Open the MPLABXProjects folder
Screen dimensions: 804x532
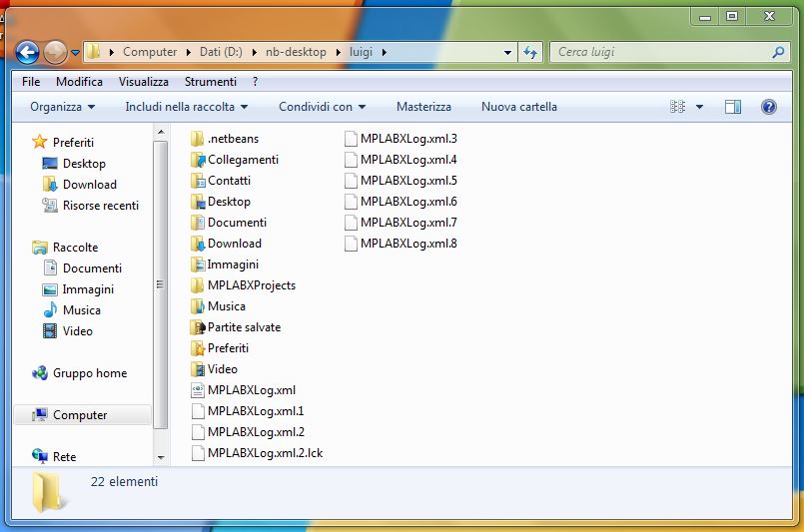pyautogui.click(x=251, y=285)
